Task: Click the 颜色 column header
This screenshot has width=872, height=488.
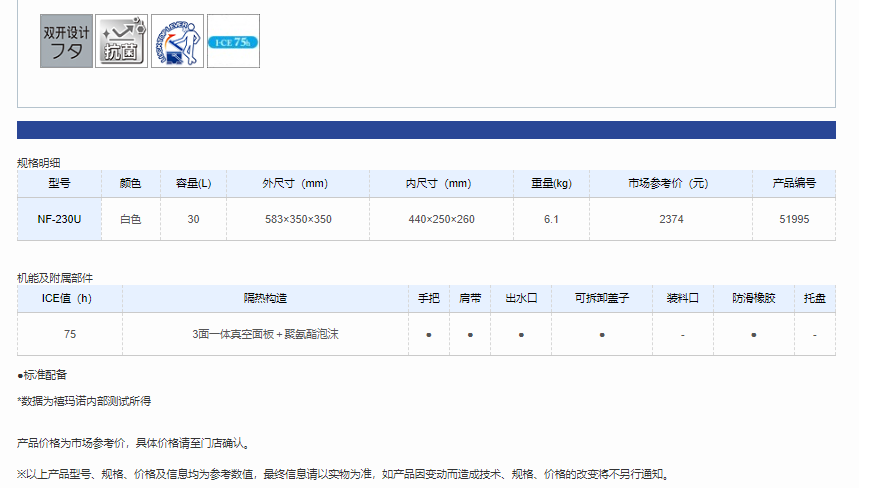Action: (131, 183)
